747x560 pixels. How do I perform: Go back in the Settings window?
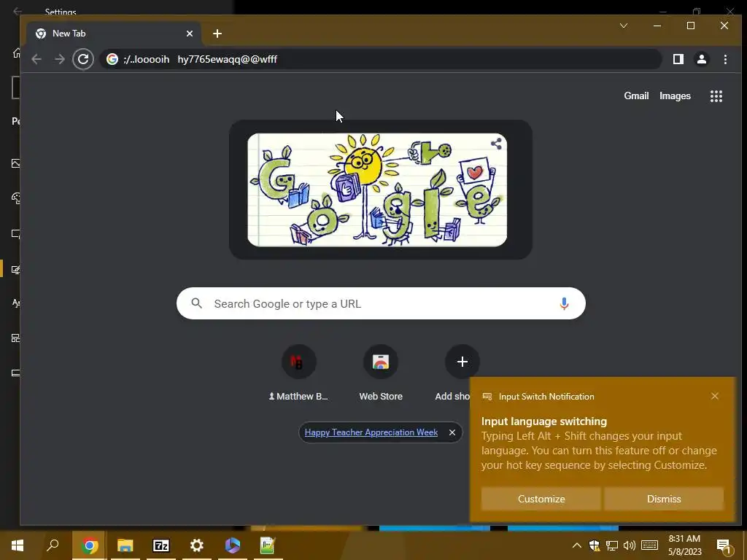[x=18, y=11]
